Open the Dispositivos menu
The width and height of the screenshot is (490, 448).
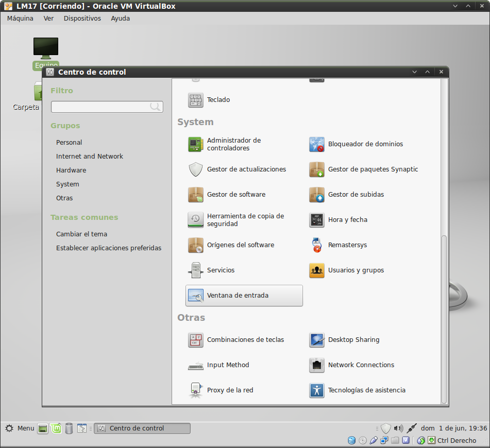[x=82, y=19]
